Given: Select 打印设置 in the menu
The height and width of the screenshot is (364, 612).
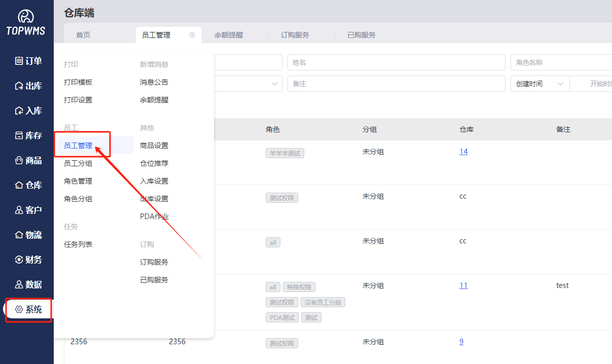Looking at the screenshot, I should (78, 100).
